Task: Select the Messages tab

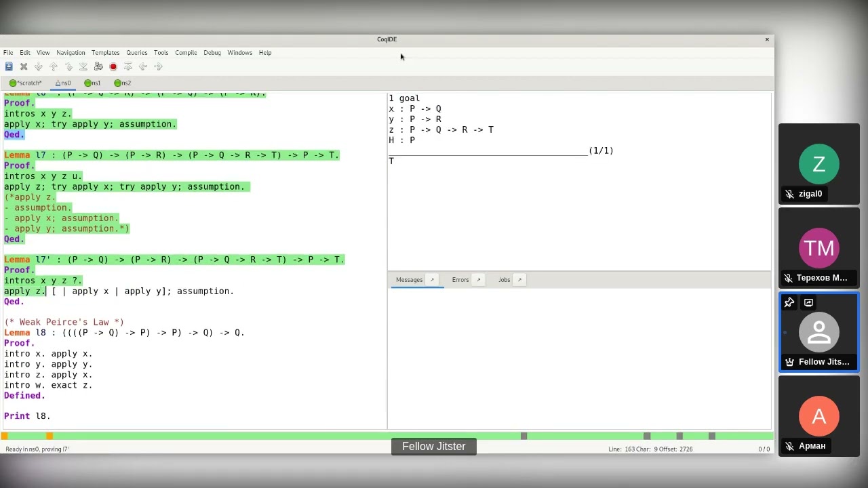Action: [x=409, y=280]
